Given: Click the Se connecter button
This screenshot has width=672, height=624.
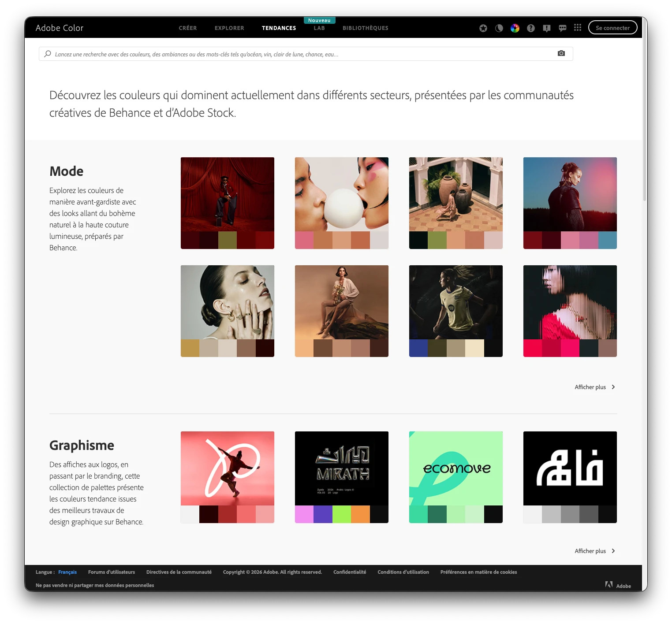Looking at the screenshot, I should (612, 27).
